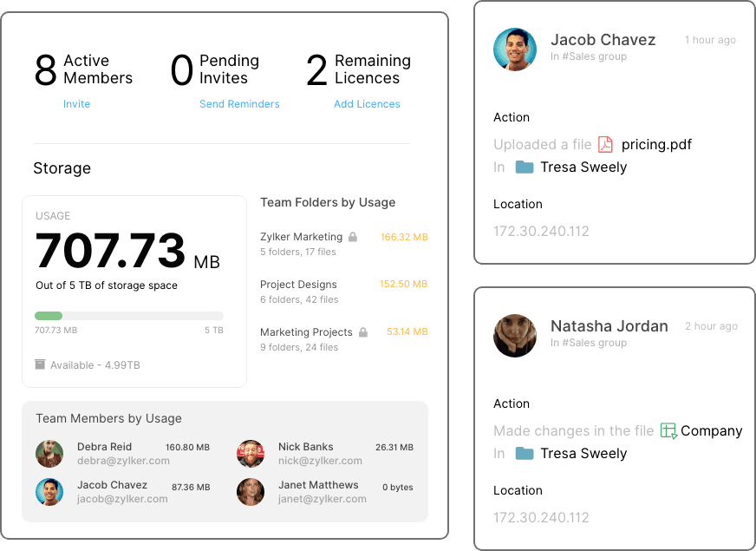Click the lock icon beside Marketing Projects
Screen dimensions: 756x551
coord(363,332)
